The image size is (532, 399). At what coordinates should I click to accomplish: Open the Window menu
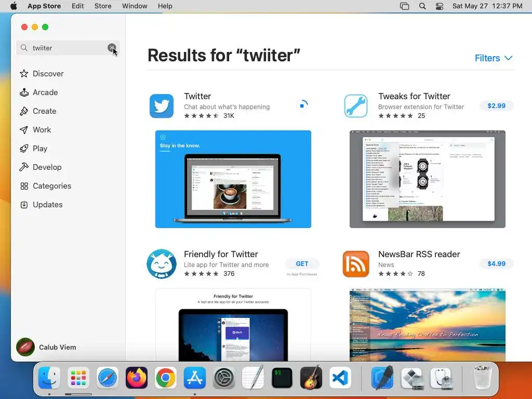(135, 6)
